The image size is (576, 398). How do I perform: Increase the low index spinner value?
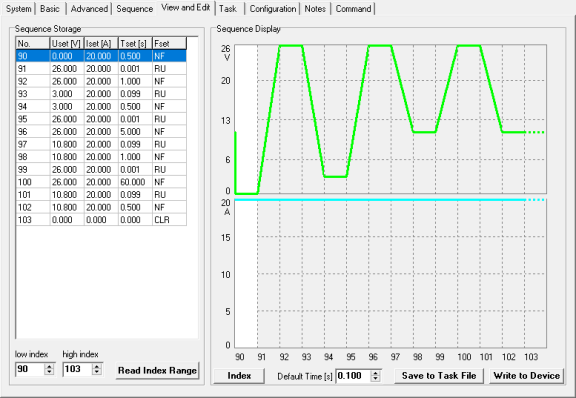(49, 366)
